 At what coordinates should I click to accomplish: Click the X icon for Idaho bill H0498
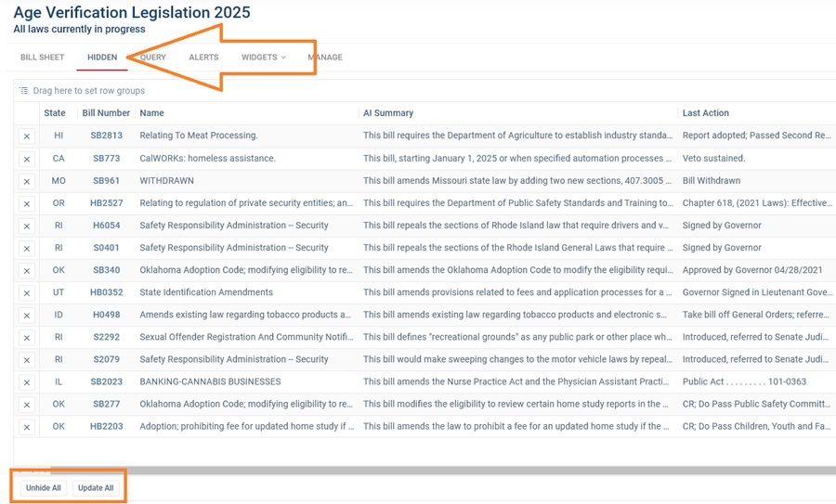26,315
